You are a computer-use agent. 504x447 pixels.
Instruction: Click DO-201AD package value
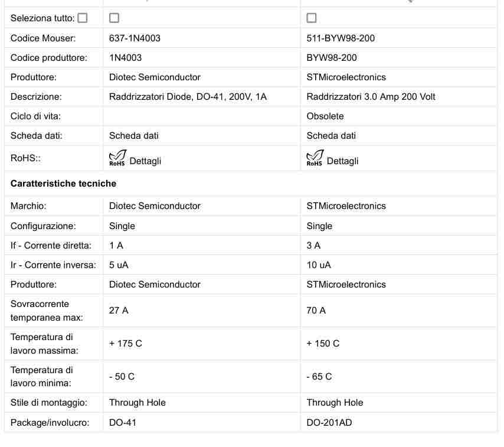tap(329, 423)
